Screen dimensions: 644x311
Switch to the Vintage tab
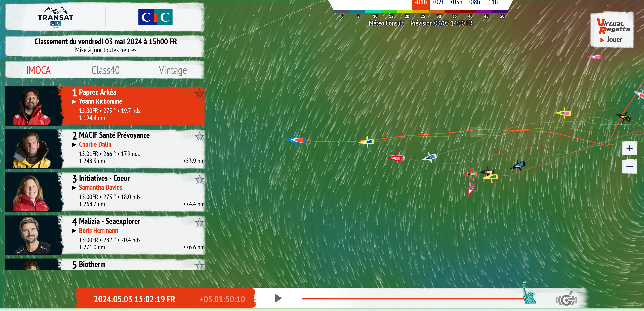click(173, 71)
